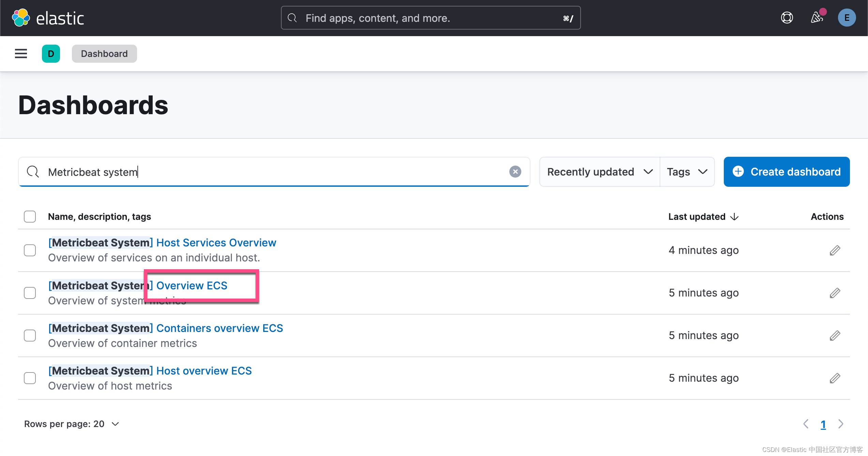Select all dashboards with header checkbox
868x456 pixels.
(x=30, y=217)
